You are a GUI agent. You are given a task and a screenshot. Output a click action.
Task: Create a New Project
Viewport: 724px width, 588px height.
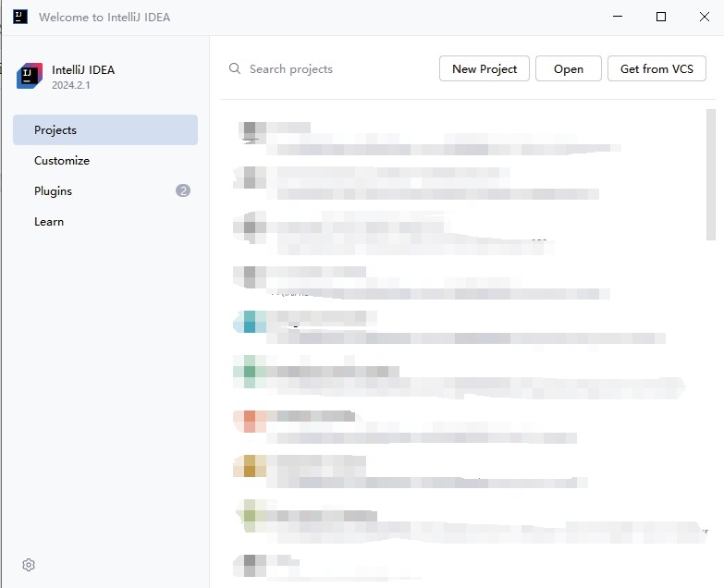click(x=484, y=68)
